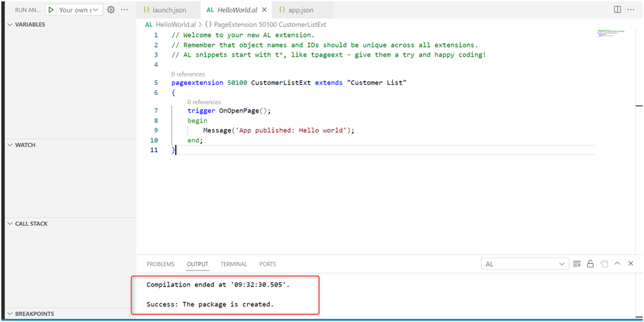Image resolution: width=644 pixels, height=322 pixels.
Task: Open the AL output channel dropdown
Action: (525, 264)
